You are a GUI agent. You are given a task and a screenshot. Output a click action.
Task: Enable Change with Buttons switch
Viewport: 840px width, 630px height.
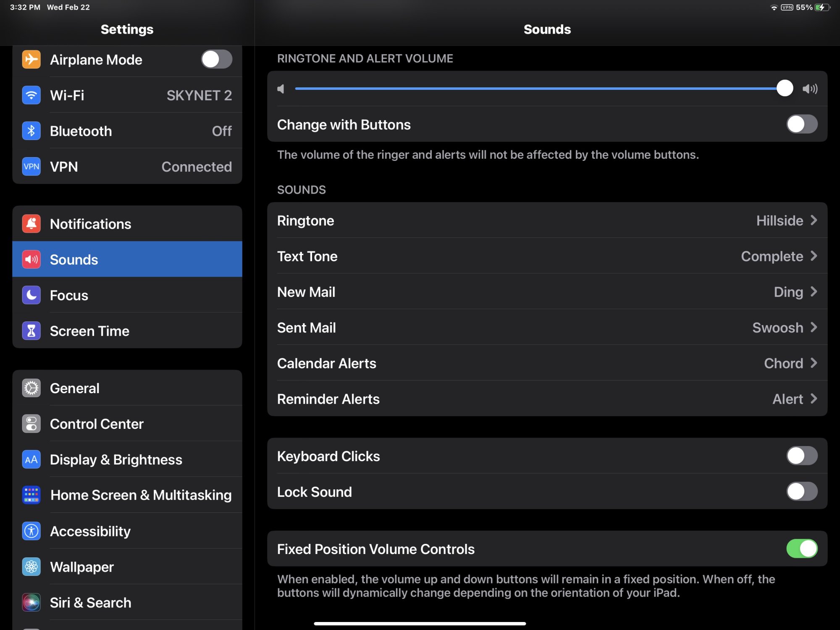(801, 124)
